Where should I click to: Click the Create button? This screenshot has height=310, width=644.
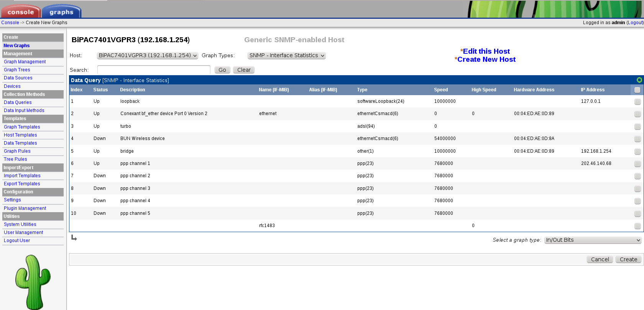(629, 259)
